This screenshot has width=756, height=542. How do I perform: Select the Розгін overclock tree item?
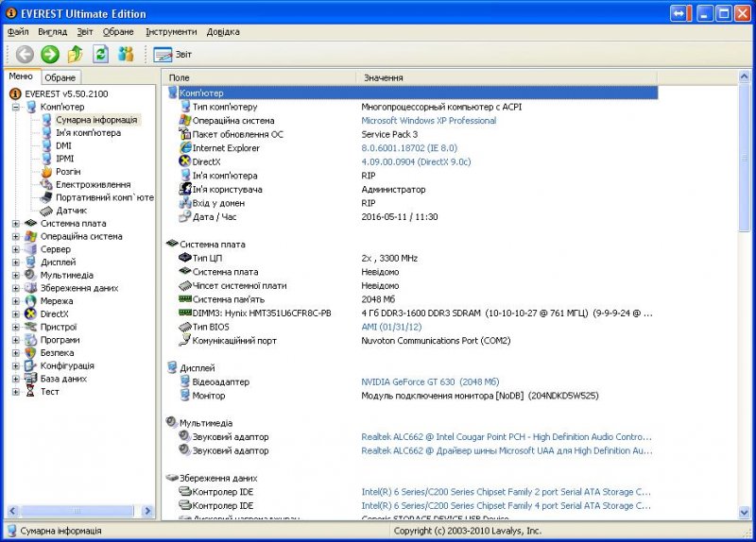point(67,172)
